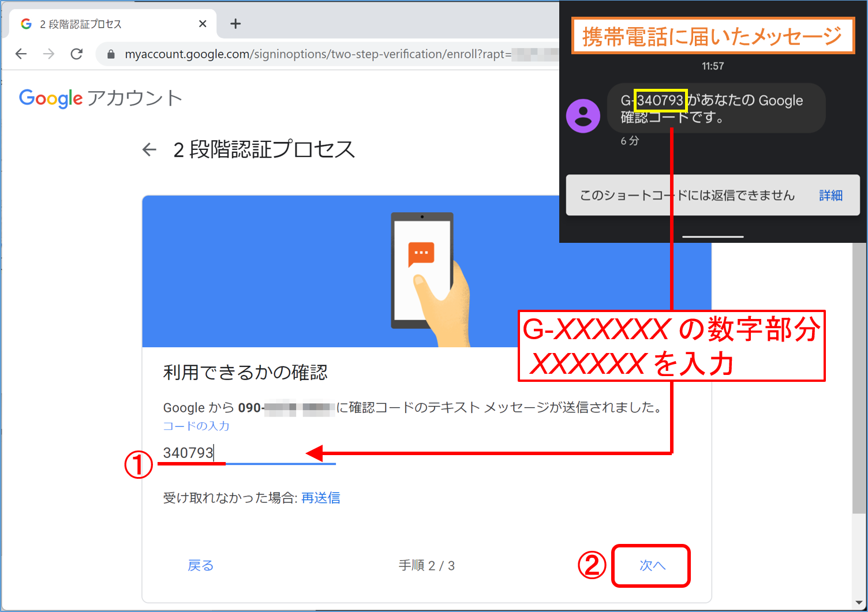868x612 pixels.
Task: Click the 手順 2 / 3 step indicator
Action: [x=426, y=566]
